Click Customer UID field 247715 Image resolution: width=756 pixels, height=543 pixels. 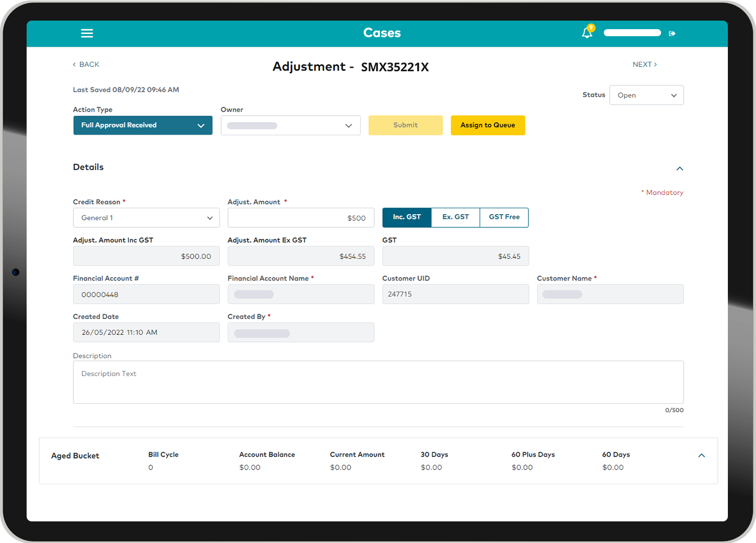(x=456, y=294)
